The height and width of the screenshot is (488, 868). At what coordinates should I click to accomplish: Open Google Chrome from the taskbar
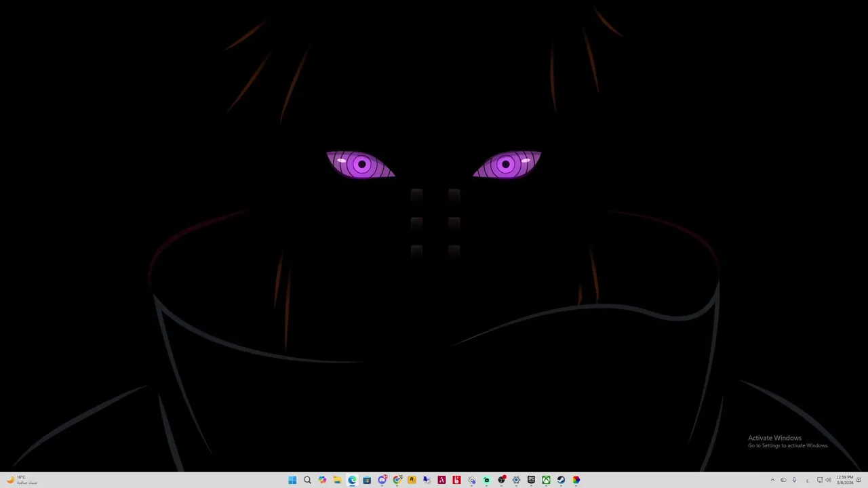coord(397,480)
